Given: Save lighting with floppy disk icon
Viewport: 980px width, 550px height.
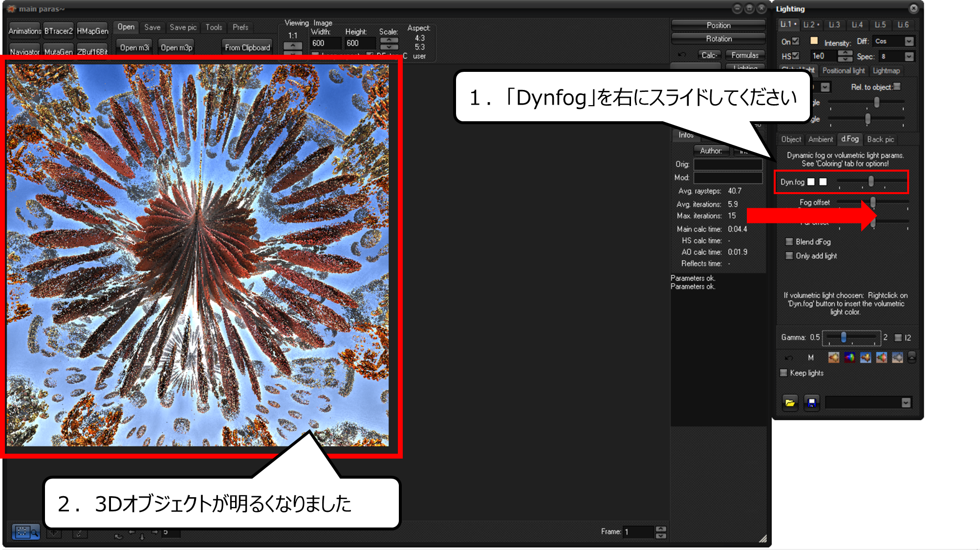Looking at the screenshot, I should 812,403.
